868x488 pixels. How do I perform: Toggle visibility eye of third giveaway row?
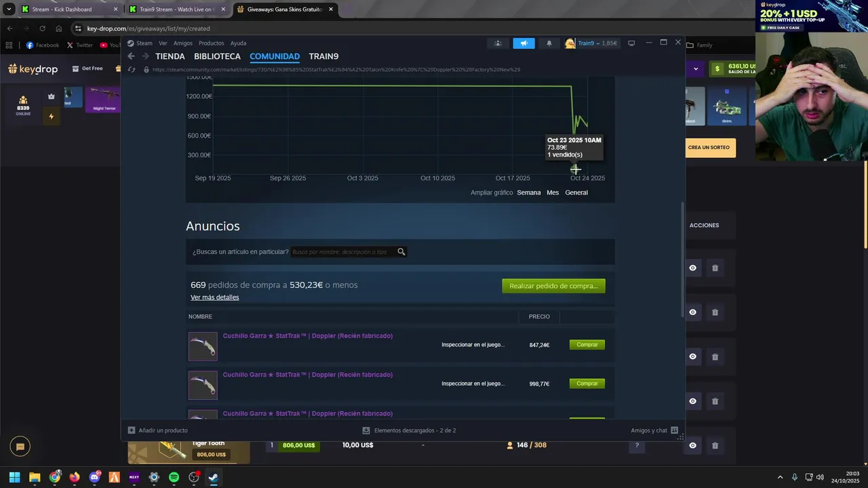point(692,357)
